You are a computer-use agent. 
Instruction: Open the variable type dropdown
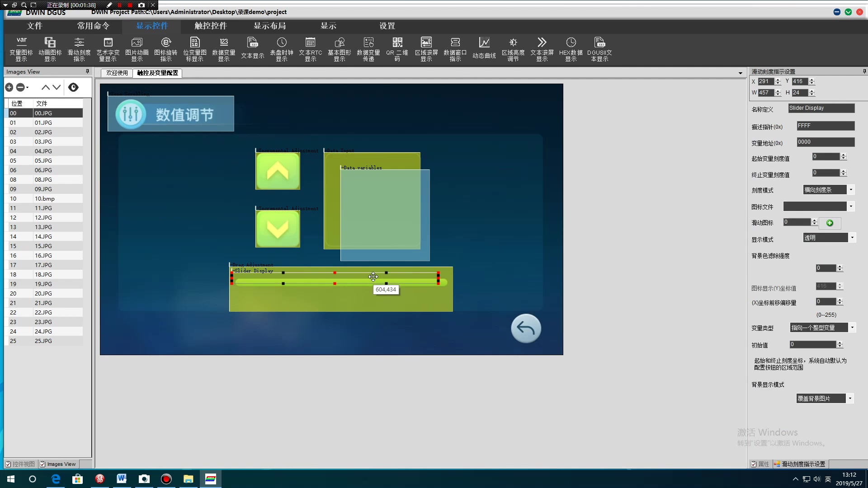(852, 328)
